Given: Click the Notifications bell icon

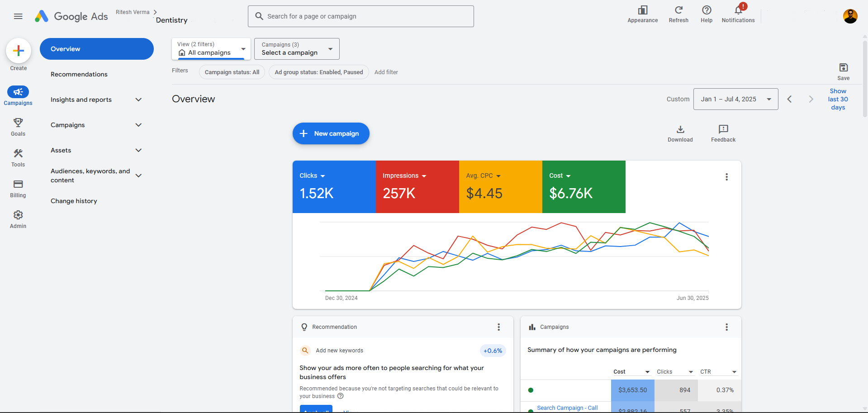Looking at the screenshot, I should pyautogui.click(x=738, y=10).
